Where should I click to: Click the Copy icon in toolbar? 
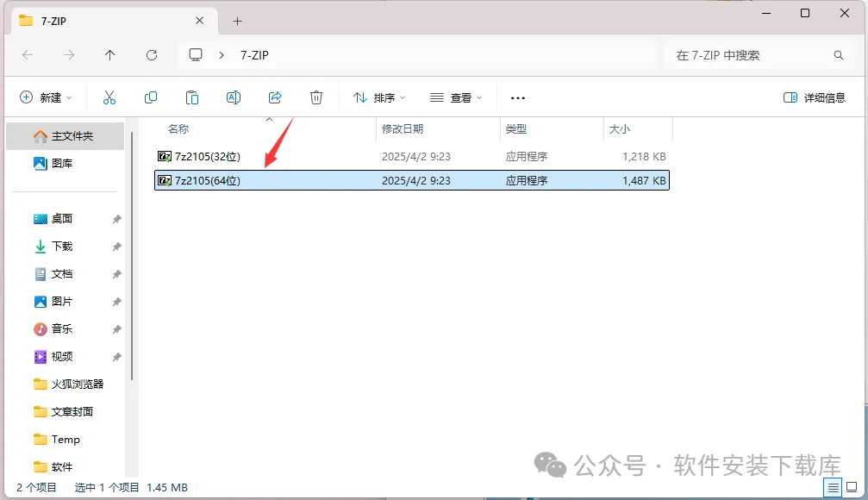click(x=151, y=98)
